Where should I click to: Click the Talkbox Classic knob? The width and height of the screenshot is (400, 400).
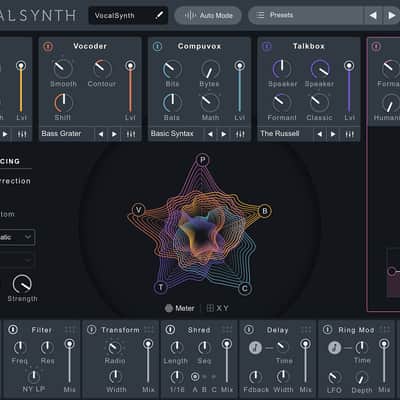pos(319,103)
